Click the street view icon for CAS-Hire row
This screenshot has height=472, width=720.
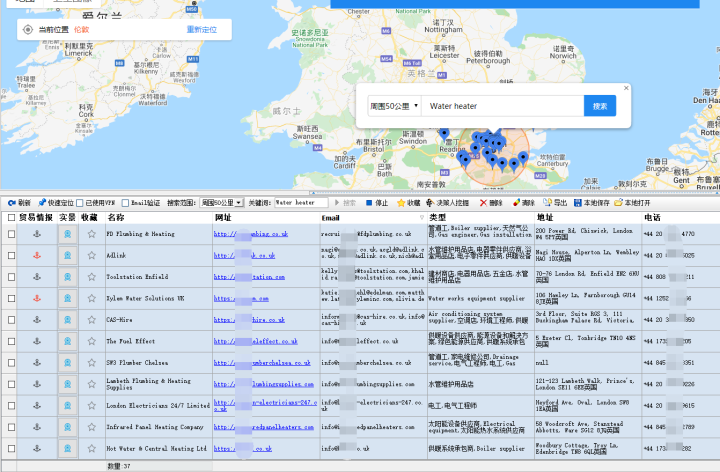[68, 320]
